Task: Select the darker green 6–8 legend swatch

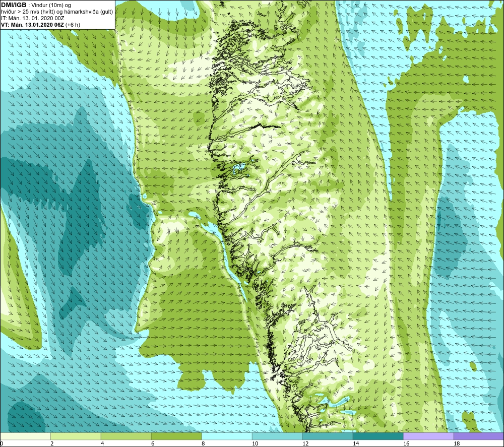Action: (176, 436)
